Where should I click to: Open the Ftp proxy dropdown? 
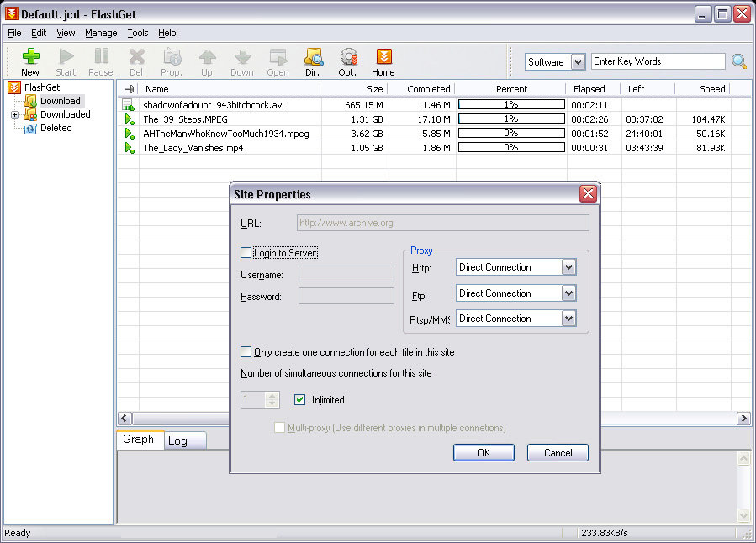(569, 293)
